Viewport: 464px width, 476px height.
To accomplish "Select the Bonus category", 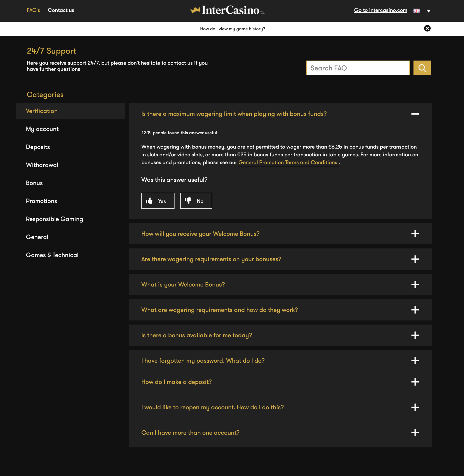I will coord(34,183).
